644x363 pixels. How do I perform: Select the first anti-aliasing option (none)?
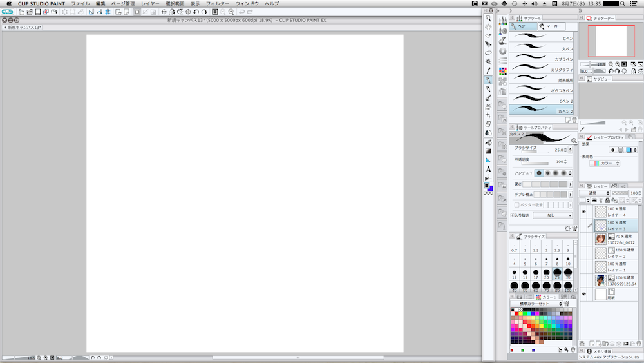tap(539, 173)
